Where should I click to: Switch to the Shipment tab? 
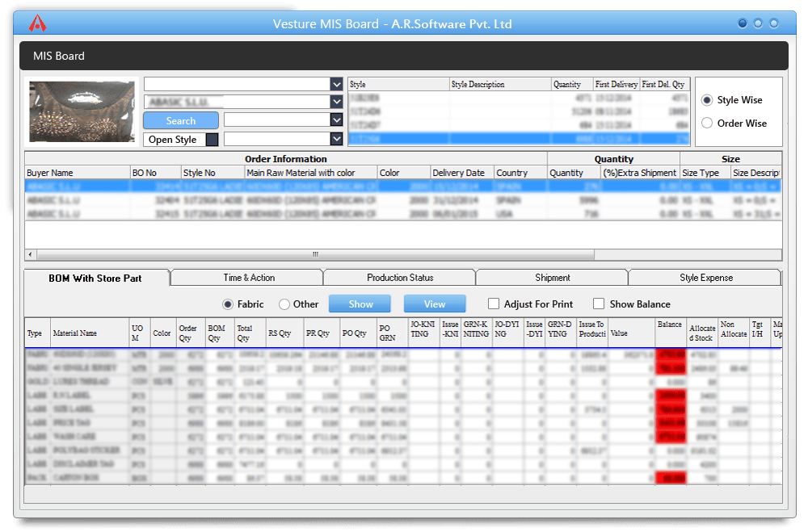[x=553, y=278]
